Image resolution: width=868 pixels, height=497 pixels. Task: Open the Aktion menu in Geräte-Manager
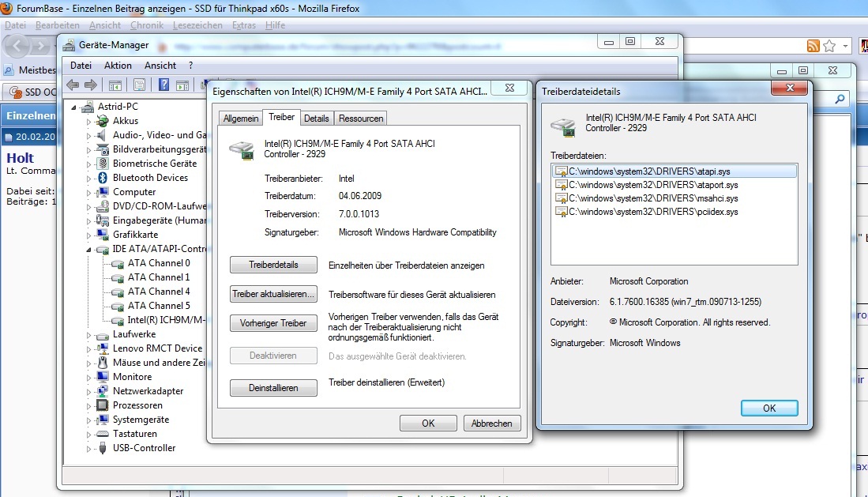click(118, 66)
